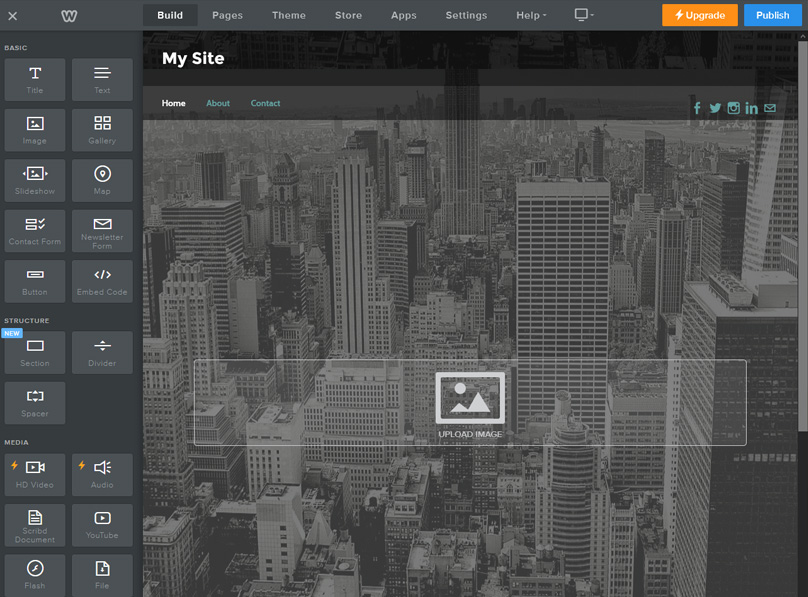Click the Contact Form element
The height and width of the screenshot is (597, 808).
35,230
